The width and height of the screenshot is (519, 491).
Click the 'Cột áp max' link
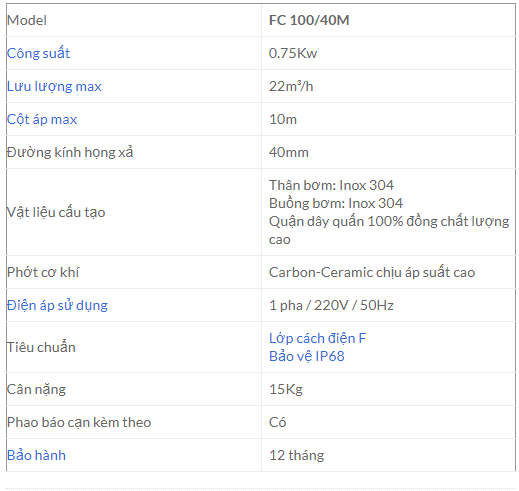[x=42, y=120]
